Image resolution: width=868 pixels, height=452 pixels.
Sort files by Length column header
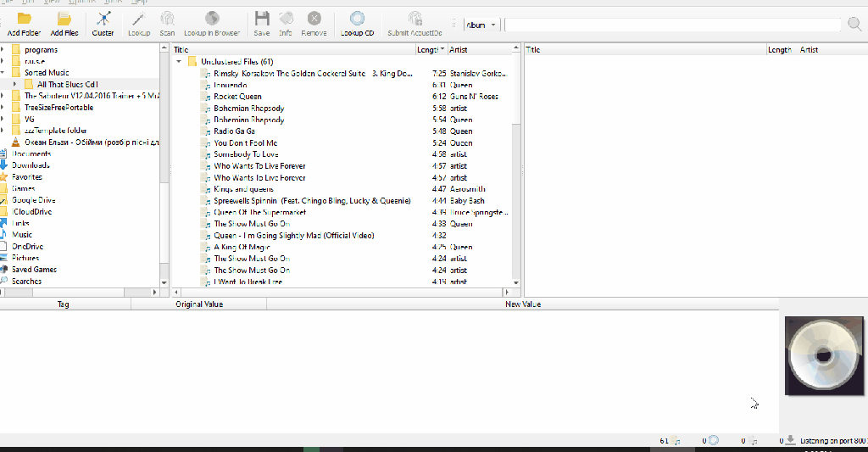click(427, 50)
